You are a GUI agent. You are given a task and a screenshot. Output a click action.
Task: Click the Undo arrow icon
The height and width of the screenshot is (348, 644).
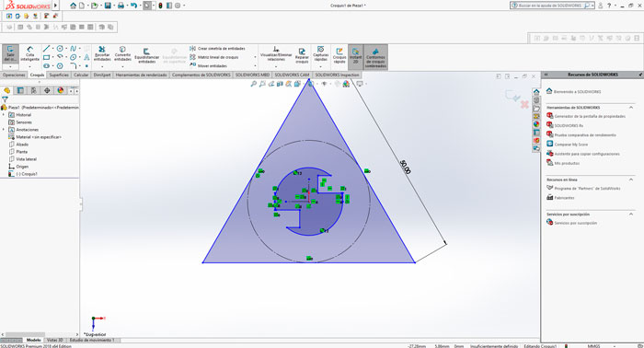click(133, 6)
